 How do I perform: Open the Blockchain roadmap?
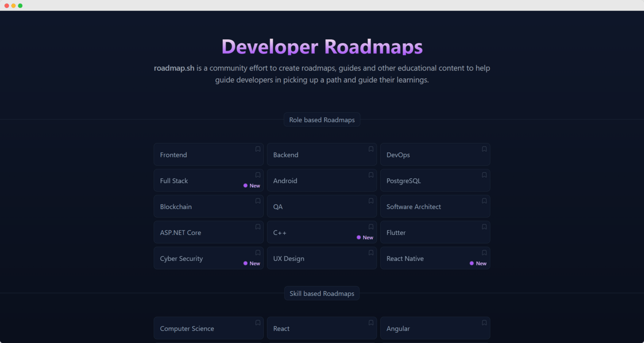coord(208,206)
